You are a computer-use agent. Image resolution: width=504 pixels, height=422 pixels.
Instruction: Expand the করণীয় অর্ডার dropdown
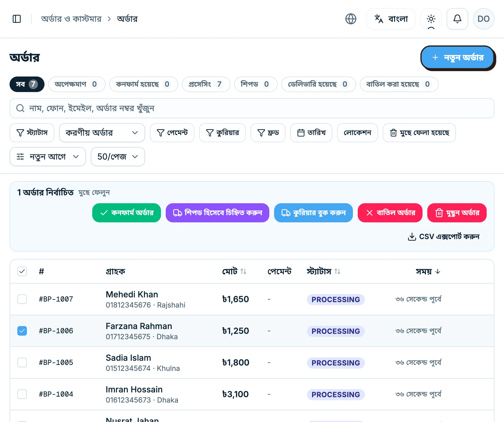[102, 133]
